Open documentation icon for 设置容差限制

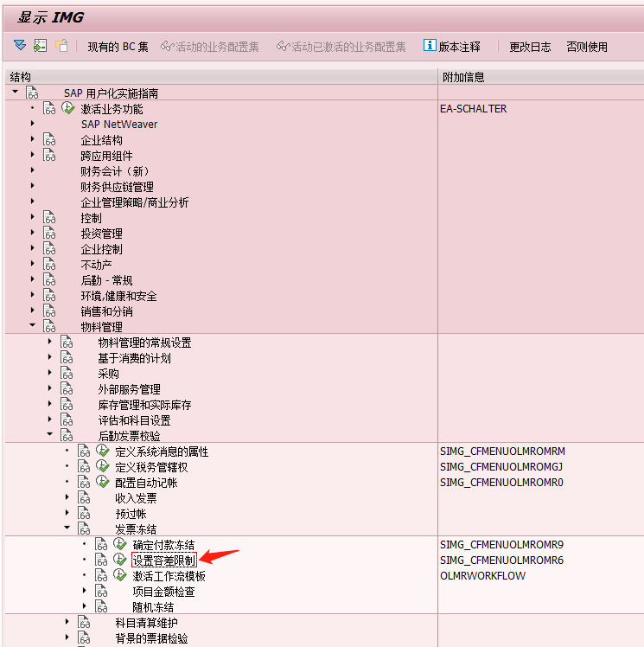(x=101, y=560)
